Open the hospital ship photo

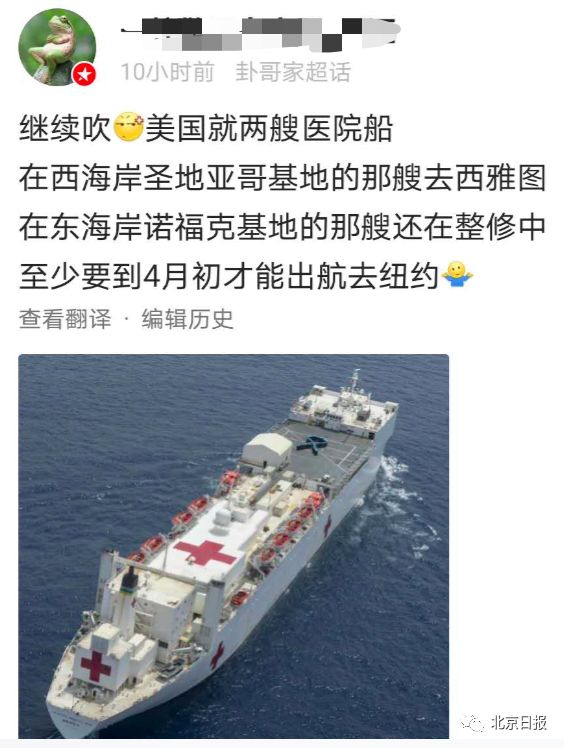point(233,546)
